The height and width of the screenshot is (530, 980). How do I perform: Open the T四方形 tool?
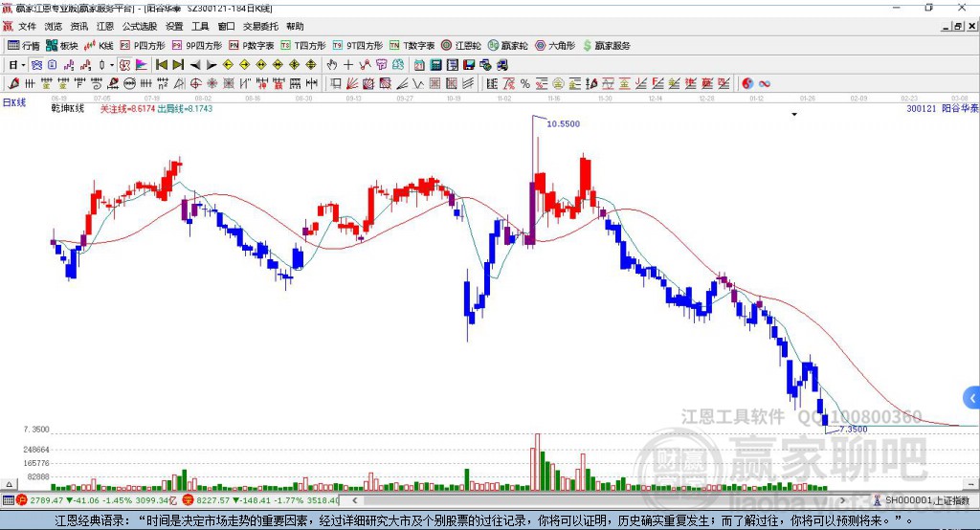click(x=303, y=46)
